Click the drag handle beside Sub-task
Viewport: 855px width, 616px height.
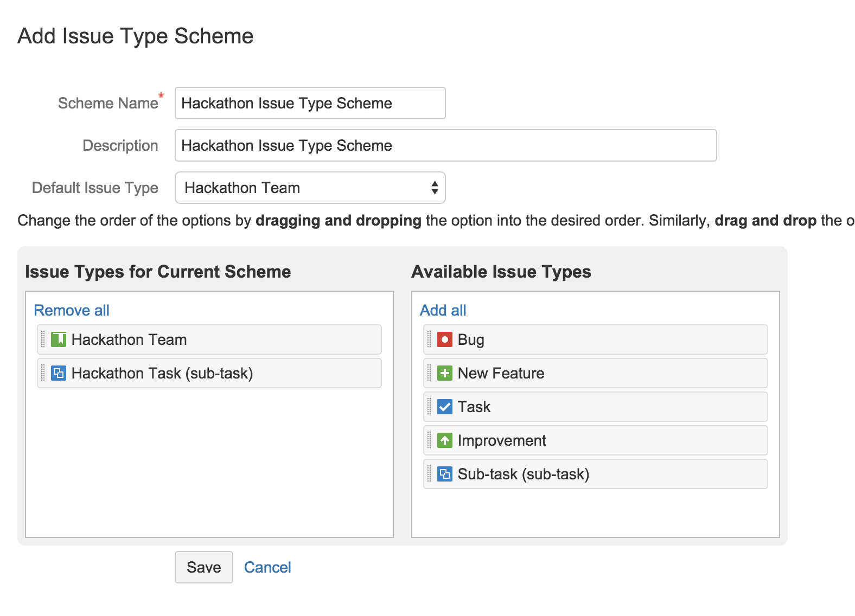pos(429,474)
